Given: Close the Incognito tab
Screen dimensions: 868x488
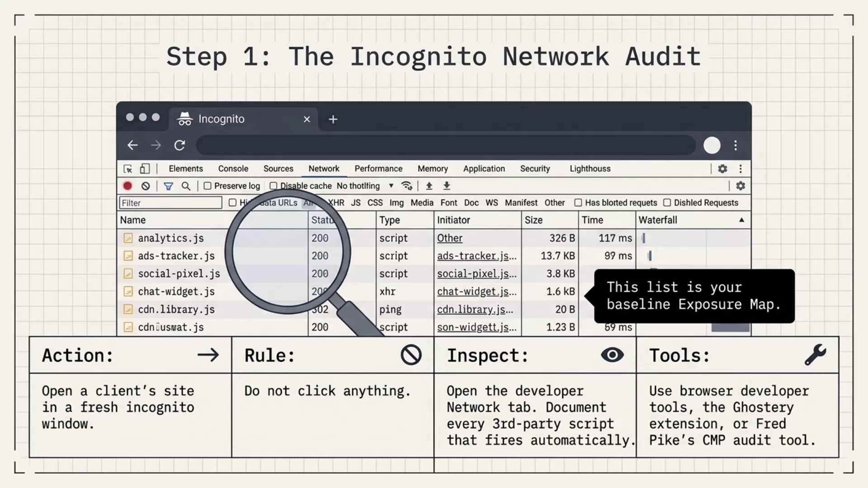Looking at the screenshot, I should tap(307, 119).
